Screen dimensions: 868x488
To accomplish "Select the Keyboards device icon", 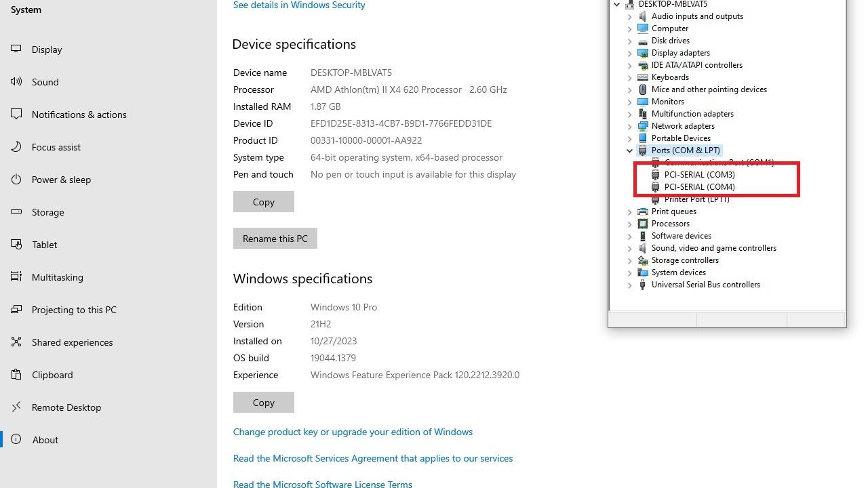I will (x=643, y=77).
